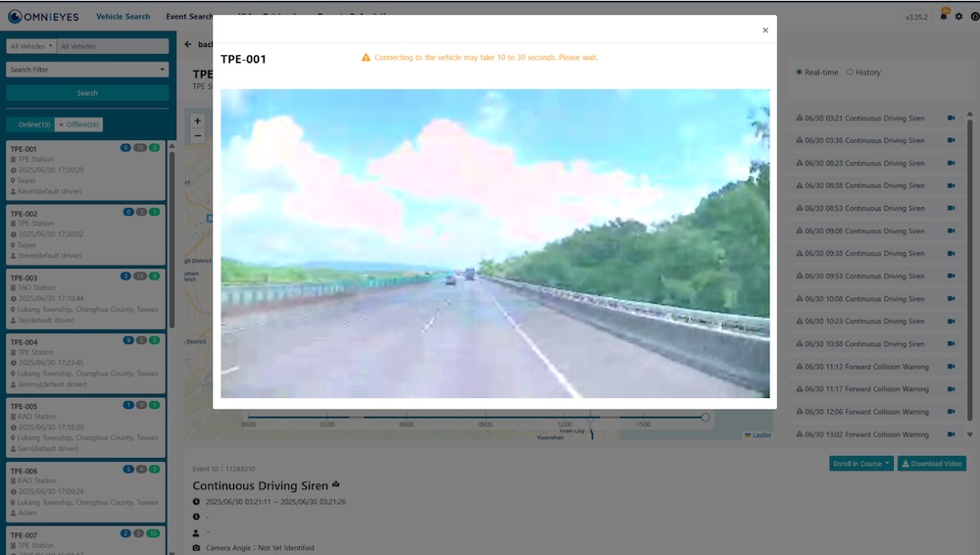Screen dimensions: 980x555
Task: Play video for 06/30 03:36 siren event
Action: click(951, 140)
